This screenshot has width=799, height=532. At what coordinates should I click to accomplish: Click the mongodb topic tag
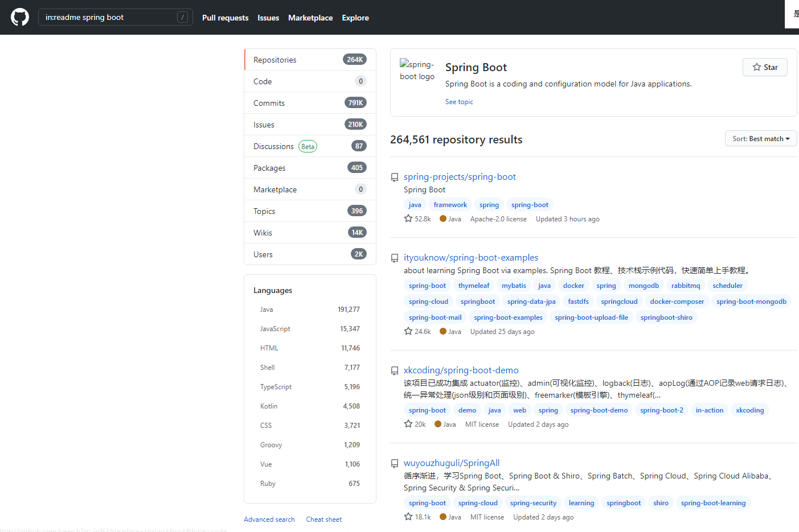pos(644,286)
